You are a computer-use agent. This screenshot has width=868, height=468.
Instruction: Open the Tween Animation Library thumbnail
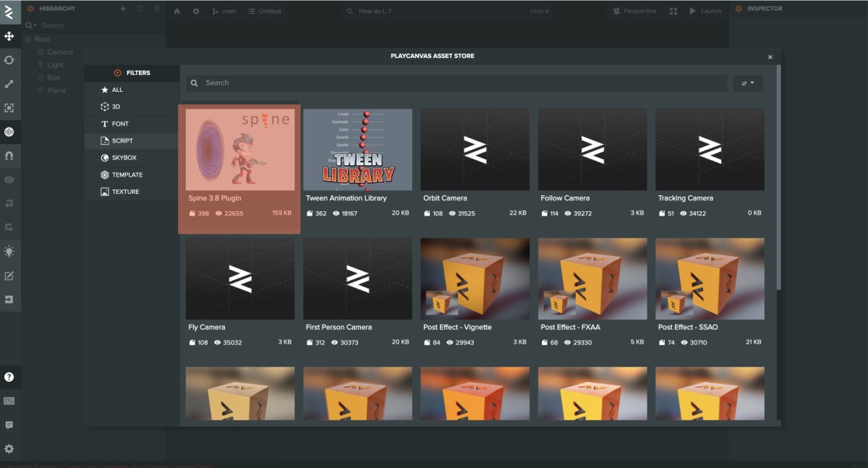[357, 150]
